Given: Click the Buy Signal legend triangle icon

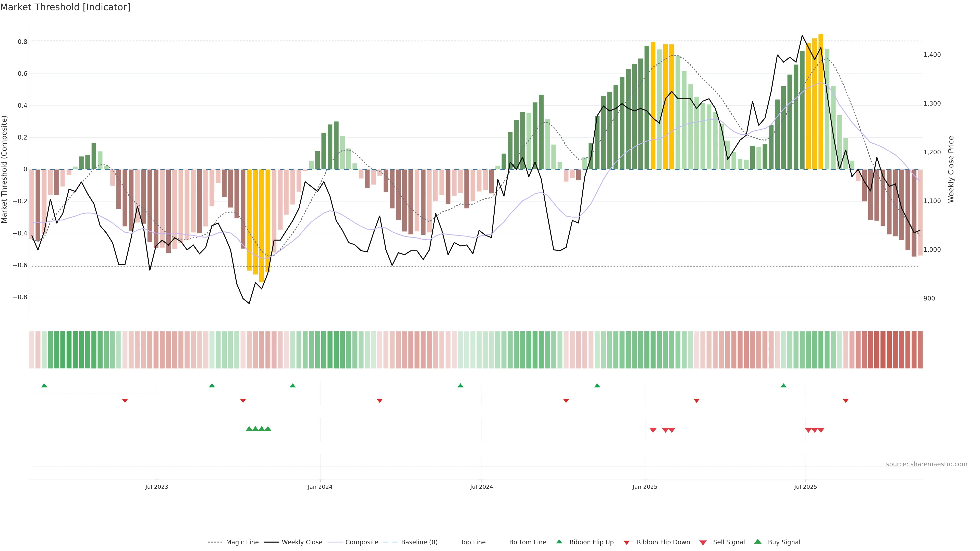Looking at the screenshot, I should point(758,542).
